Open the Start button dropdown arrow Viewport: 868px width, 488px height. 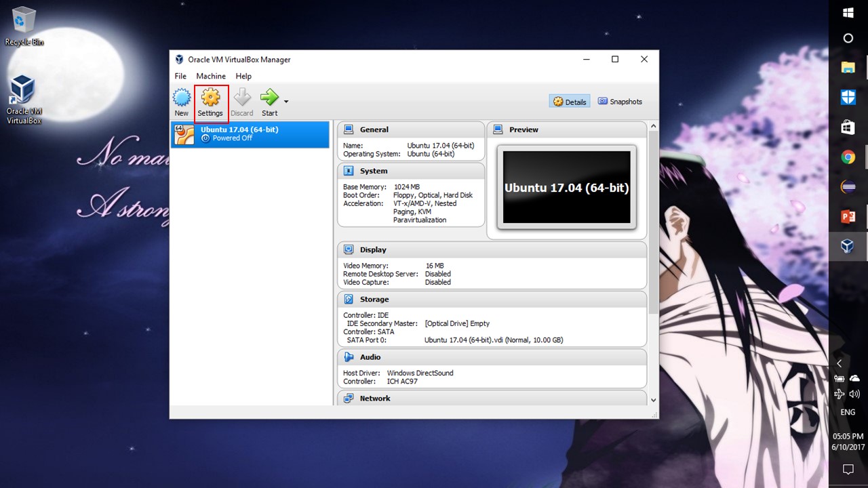coord(286,102)
